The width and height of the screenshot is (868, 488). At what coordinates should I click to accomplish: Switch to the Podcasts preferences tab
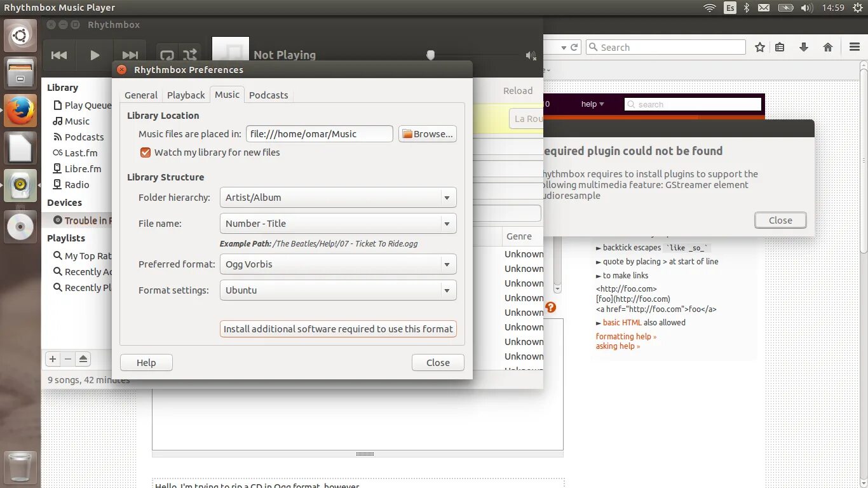(268, 95)
